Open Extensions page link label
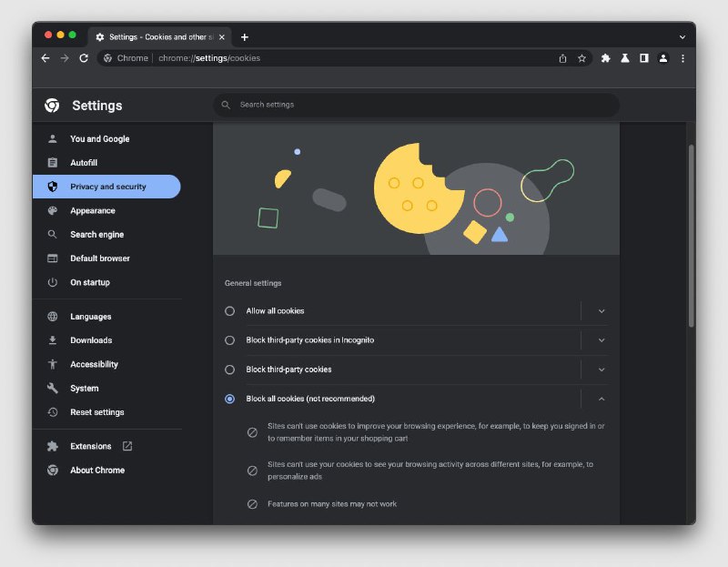Screen dimensions: 728x567 pos(91,446)
